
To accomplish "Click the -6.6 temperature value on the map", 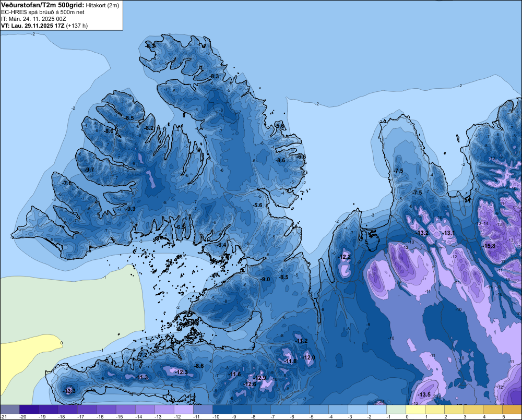I will coord(301,157).
